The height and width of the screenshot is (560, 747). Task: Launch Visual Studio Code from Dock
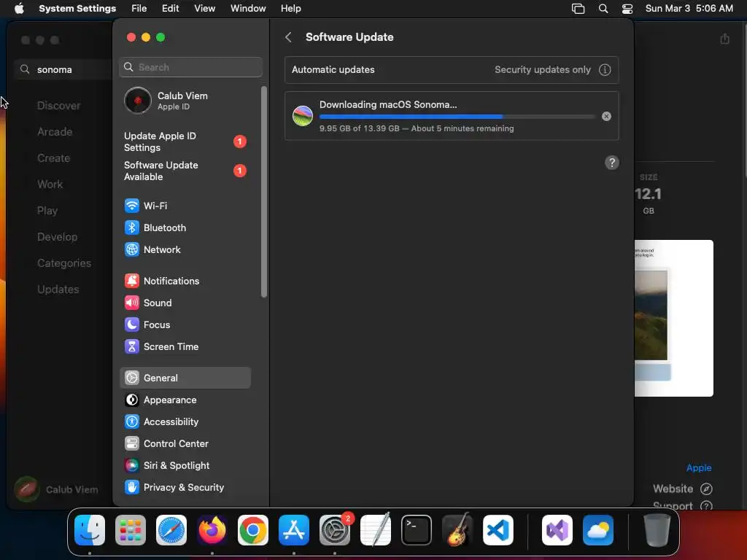[x=498, y=530]
